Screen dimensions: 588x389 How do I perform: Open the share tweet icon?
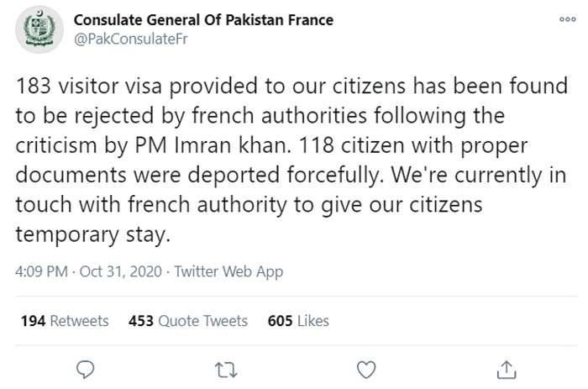pos(507,370)
